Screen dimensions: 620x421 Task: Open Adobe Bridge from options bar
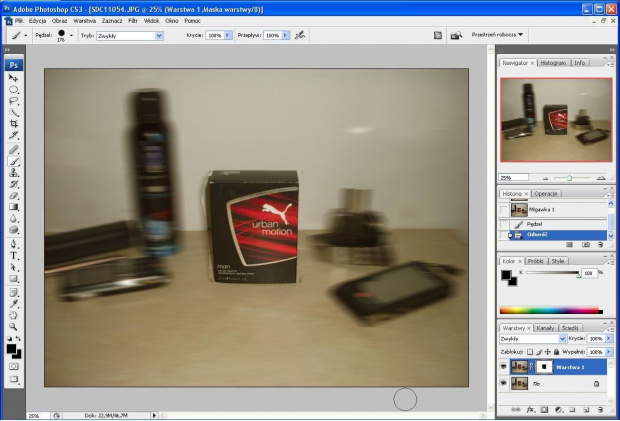coord(456,36)
